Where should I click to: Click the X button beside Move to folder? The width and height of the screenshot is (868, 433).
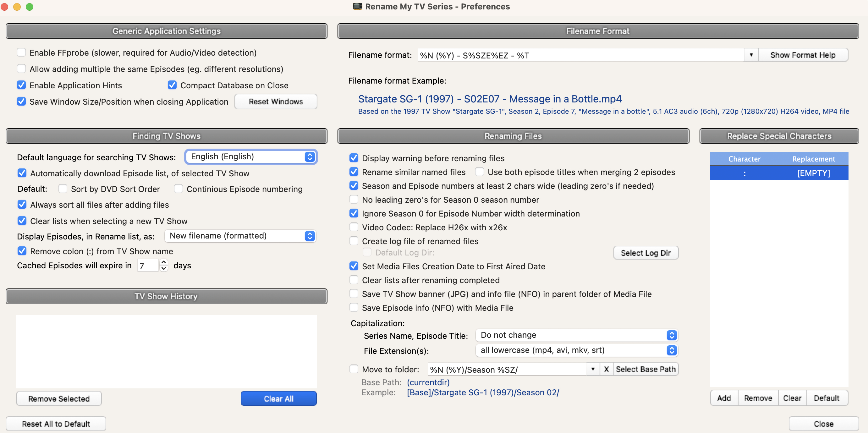606,369
